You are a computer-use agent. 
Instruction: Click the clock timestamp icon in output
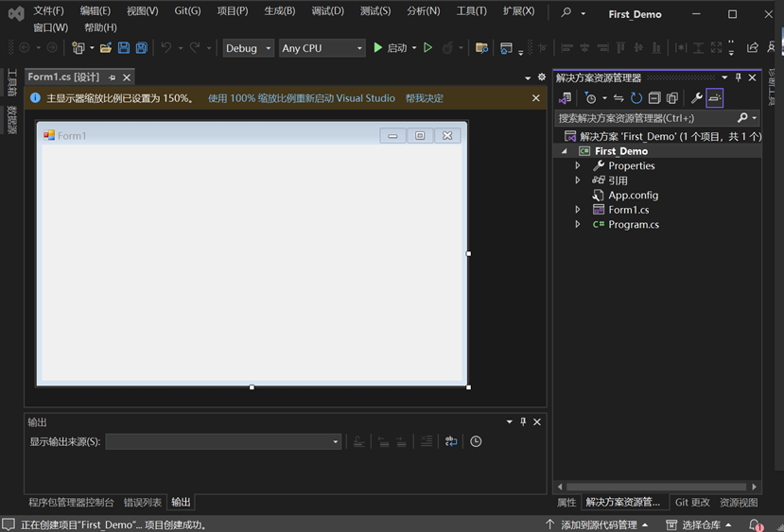[x=476, y=441]
